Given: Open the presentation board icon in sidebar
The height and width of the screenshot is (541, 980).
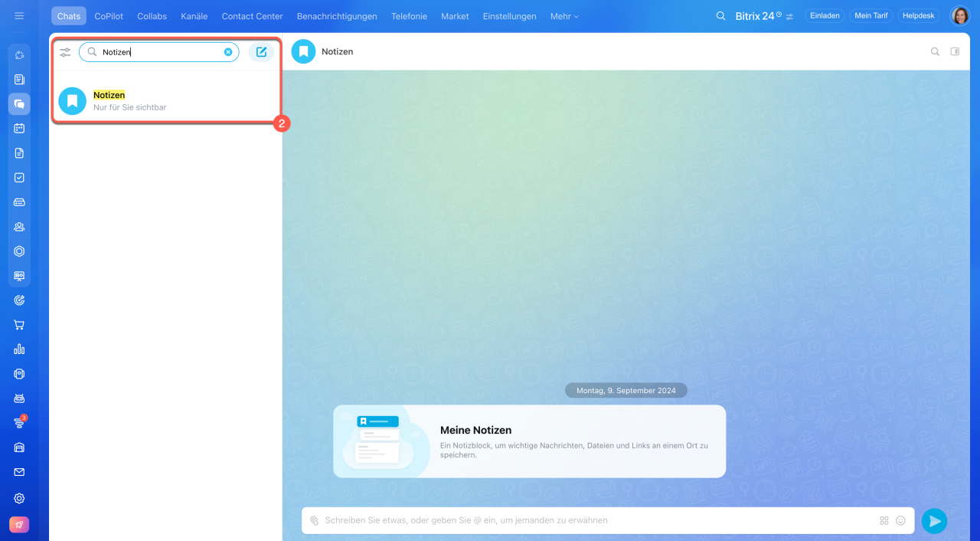Looking at the screenshot, I should 19,276.
